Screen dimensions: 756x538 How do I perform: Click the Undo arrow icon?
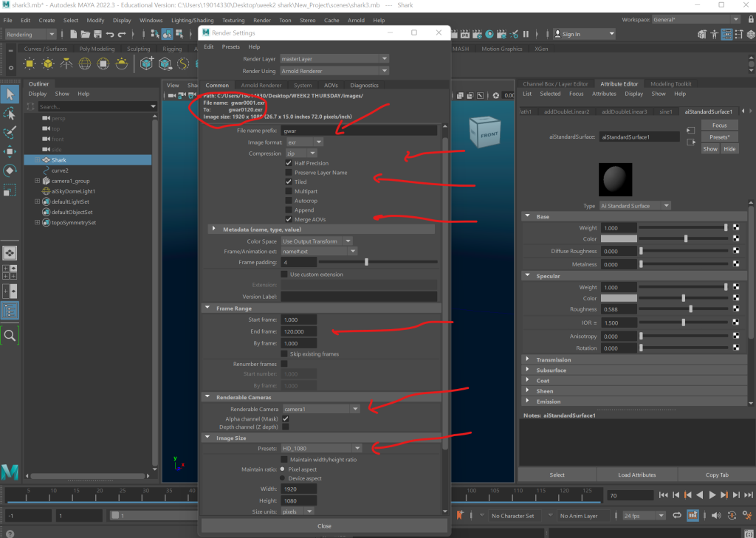[x=110, y=34]
